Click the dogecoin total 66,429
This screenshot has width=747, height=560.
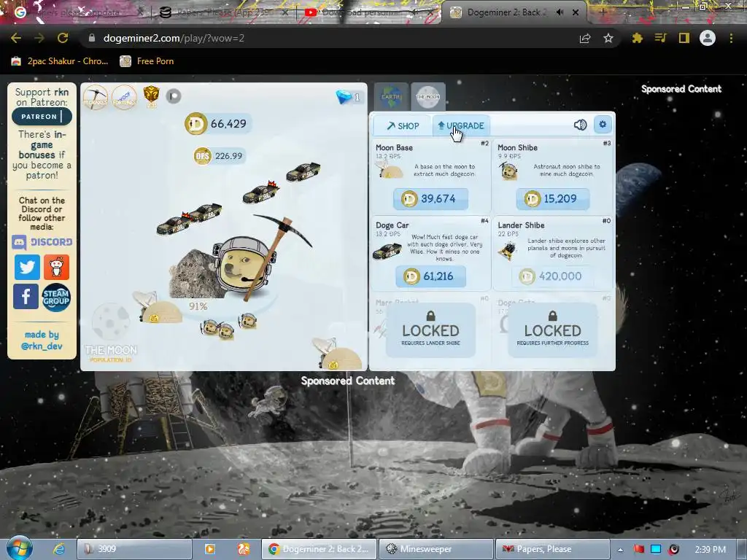click(x=217, y=124)
